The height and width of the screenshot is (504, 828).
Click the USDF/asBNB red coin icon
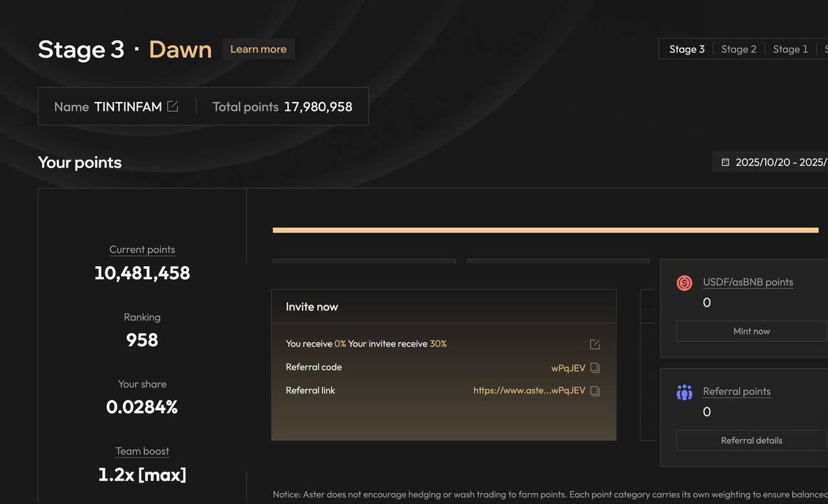coord(684,282)
